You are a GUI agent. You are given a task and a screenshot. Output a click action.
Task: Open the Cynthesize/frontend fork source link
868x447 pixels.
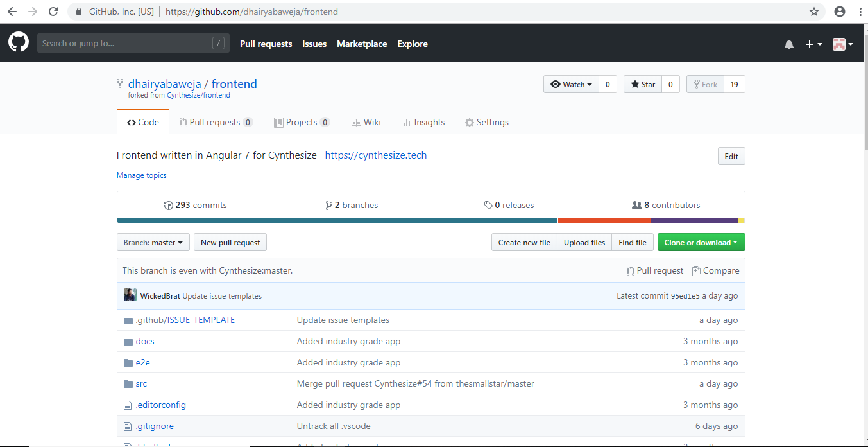[198, 95]
